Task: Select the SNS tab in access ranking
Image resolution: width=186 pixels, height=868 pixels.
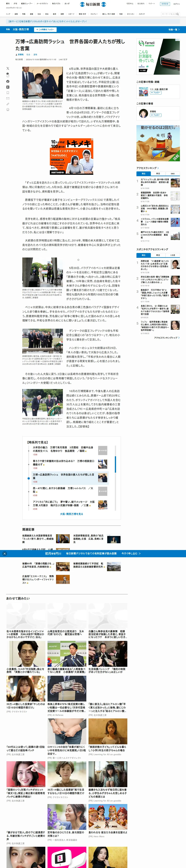Action: (173, 174)
